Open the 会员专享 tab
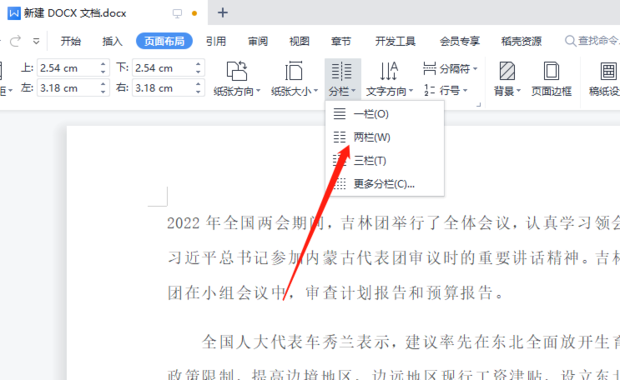 tap(459, 41)
